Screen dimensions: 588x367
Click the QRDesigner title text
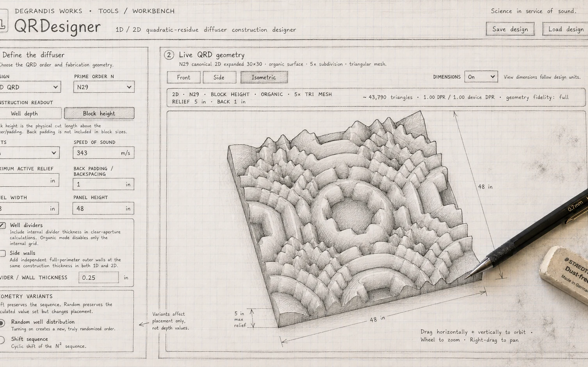click(57, 27)
